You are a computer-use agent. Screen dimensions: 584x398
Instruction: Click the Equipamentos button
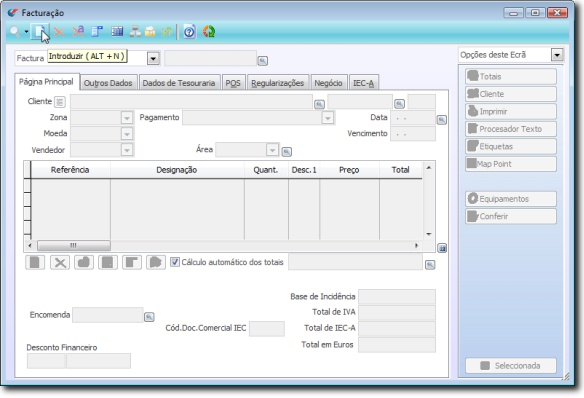(511, 199)
